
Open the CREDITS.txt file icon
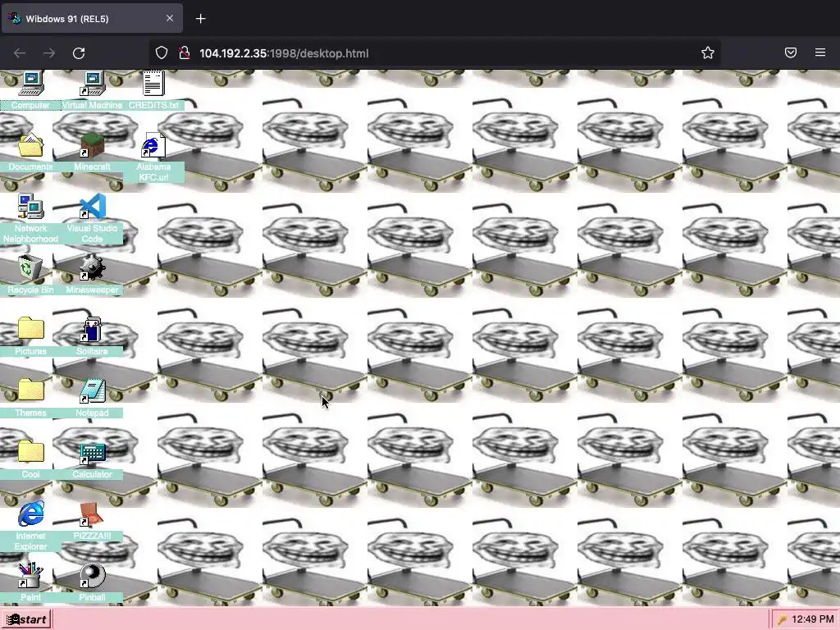point(153,84)
